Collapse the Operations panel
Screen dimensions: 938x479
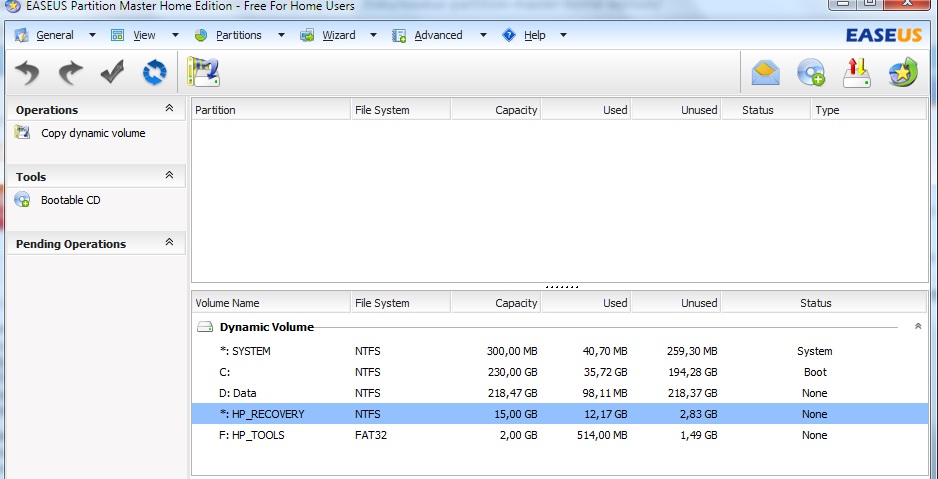(169, 108)
